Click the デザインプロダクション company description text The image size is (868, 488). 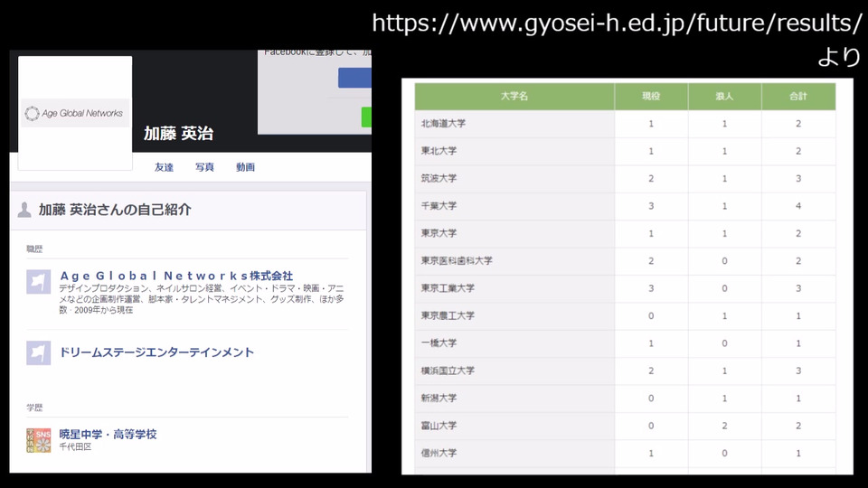[x=202, y=299]
